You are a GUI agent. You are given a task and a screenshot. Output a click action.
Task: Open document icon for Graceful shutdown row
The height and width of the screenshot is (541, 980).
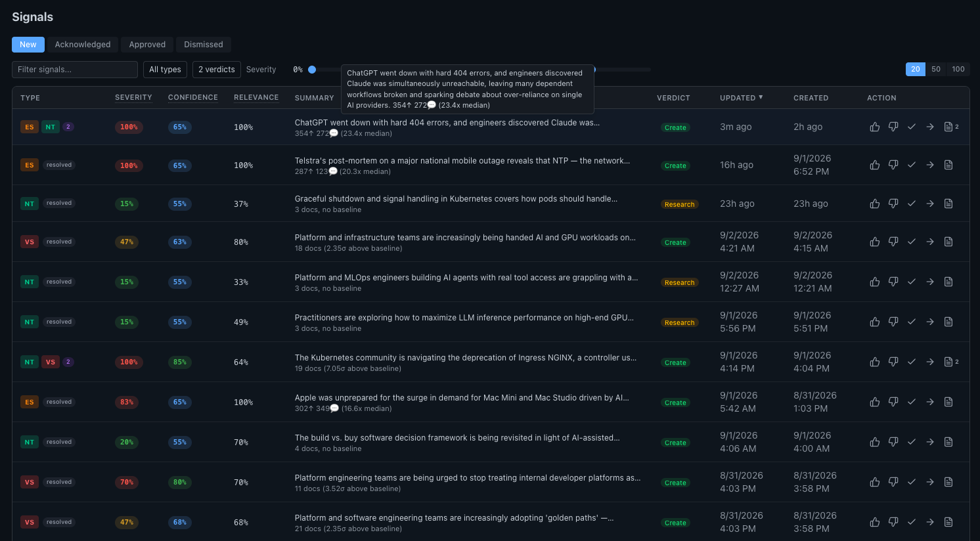click(x=948, y=204)
